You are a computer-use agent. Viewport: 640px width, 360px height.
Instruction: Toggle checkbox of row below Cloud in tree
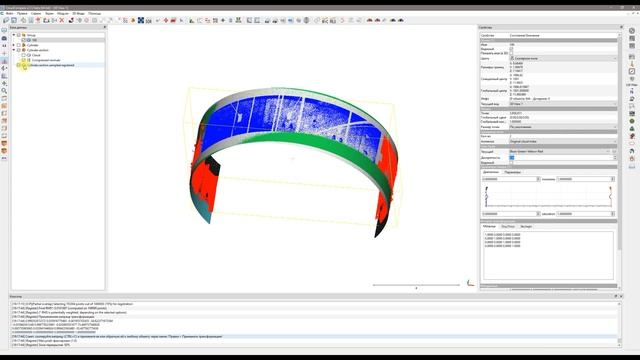click(24, 60)
